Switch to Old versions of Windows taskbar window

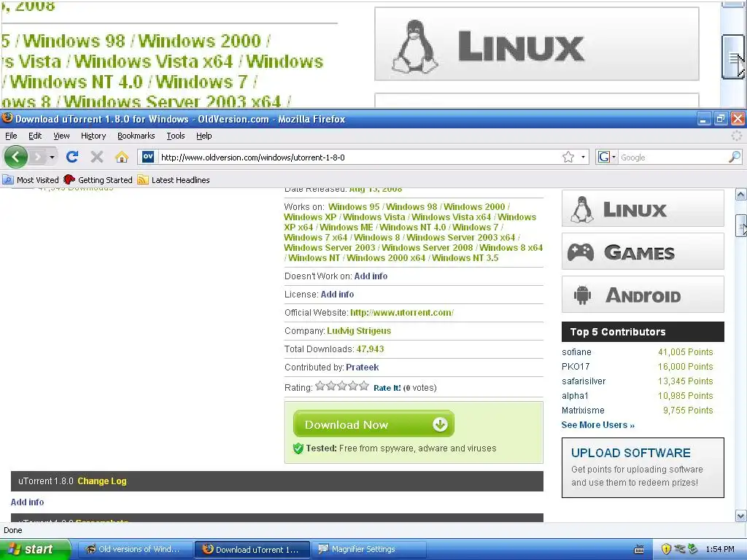(x=134, y=549)
